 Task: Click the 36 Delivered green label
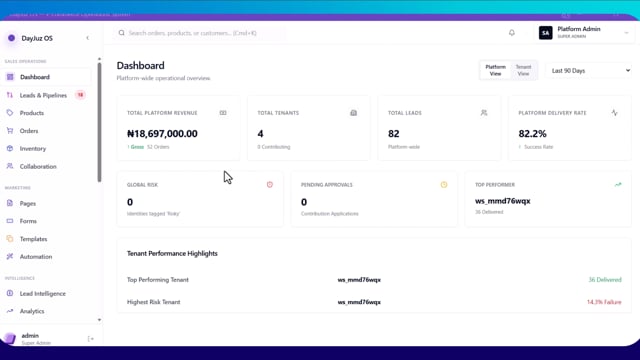point(605,280)
